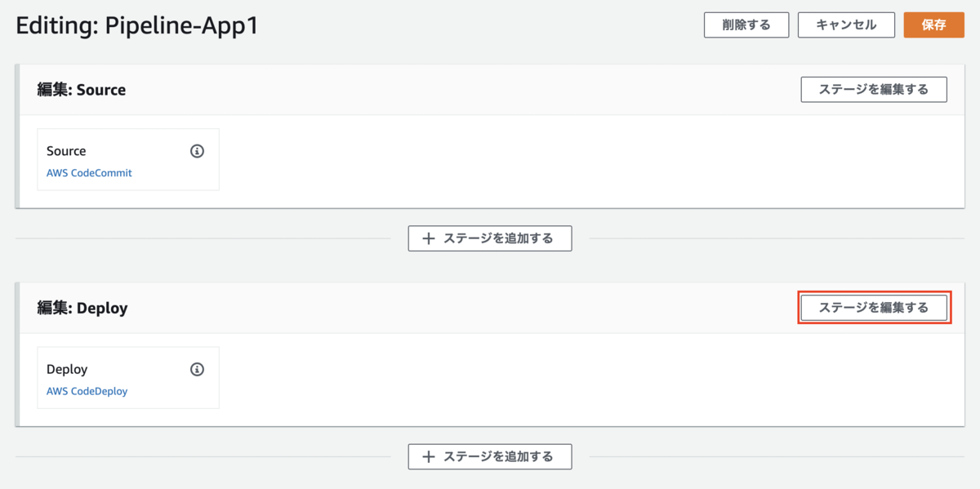This screenshot has width=980, height=489.
Task: Select the Source action card title
Action: pyautogui.click(x=66, y=151)
